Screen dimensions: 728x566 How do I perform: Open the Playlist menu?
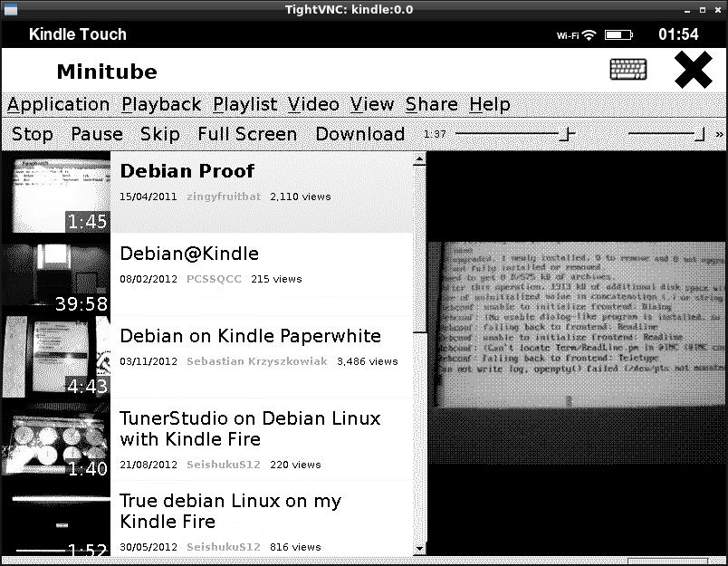245,104
